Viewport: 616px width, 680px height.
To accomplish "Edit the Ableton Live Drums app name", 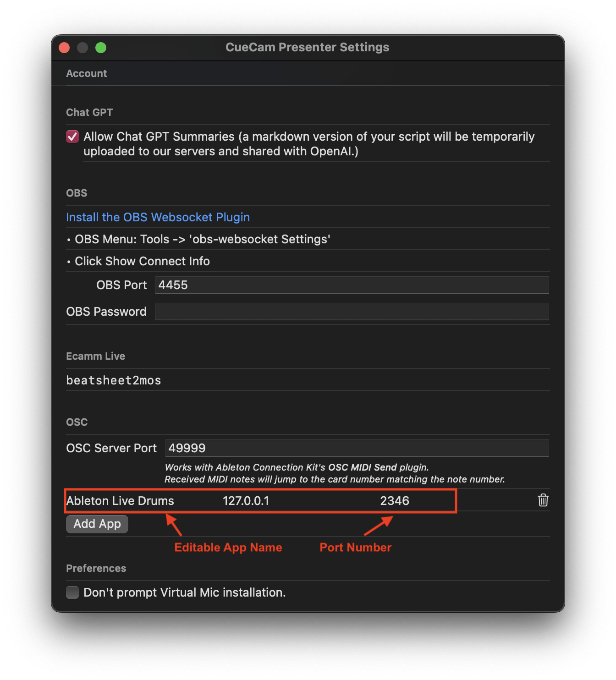I will [120, 501].
